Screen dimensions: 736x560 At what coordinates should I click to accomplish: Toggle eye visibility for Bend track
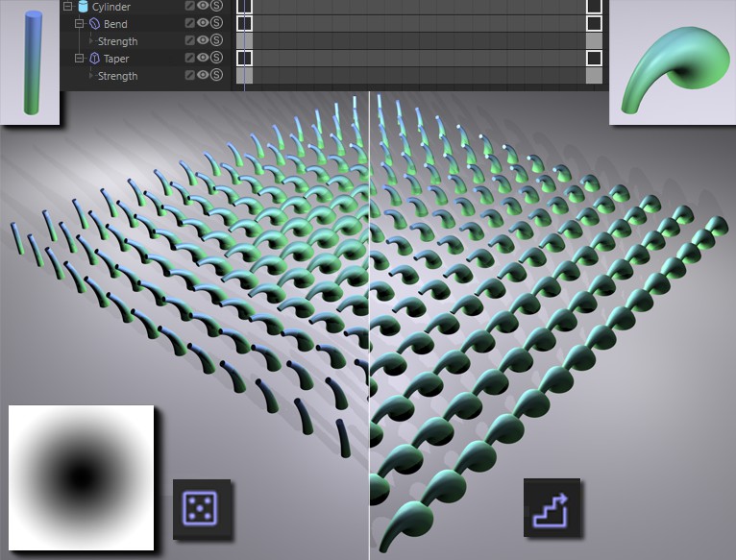click(x=203, y=22)
